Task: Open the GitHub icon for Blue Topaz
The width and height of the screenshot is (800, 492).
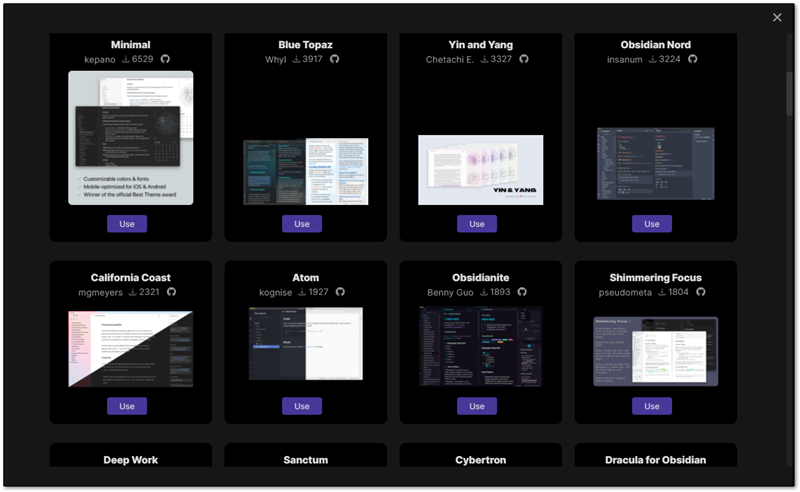Action: tap(335, 59)
